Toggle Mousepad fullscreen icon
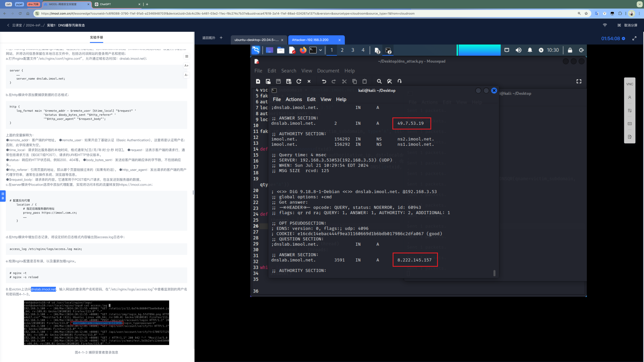 click(x=579, y=81)
